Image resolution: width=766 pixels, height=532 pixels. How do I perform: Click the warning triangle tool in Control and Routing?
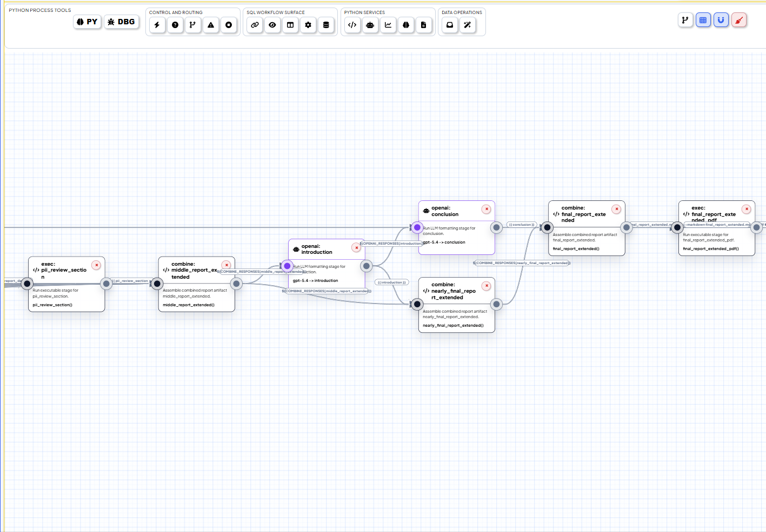click(211, 25)
